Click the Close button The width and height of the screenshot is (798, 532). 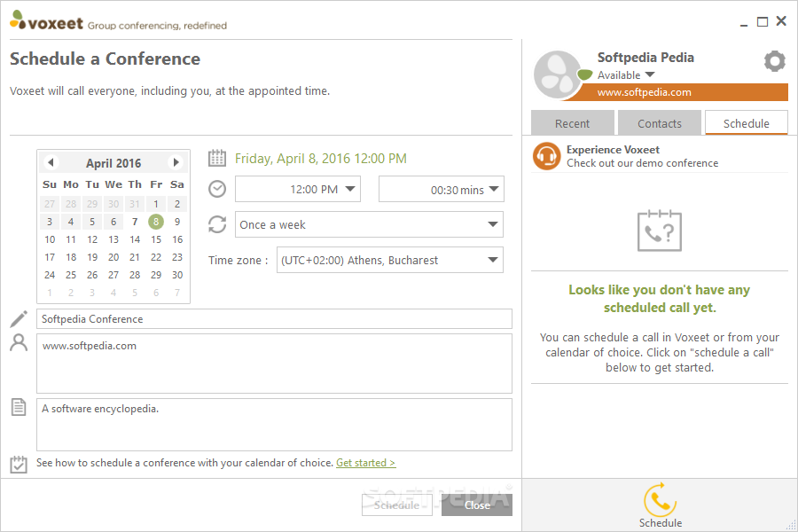click(477, 505)
